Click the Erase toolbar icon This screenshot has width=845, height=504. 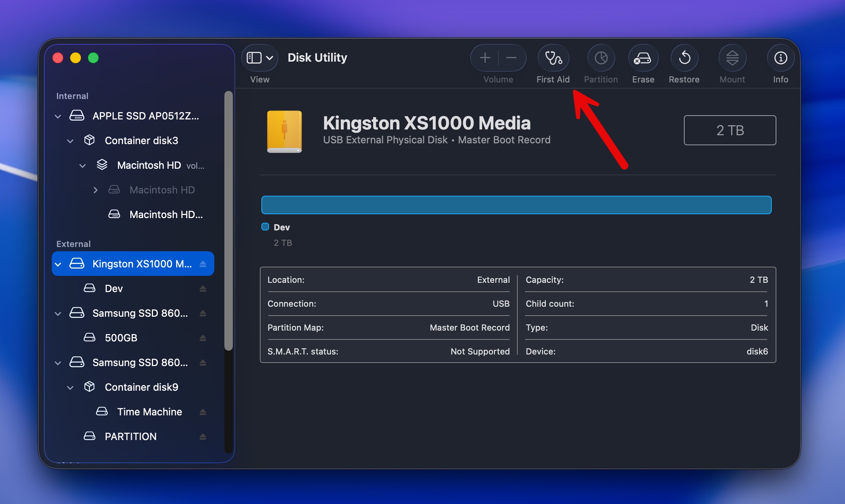click(643, 58)
